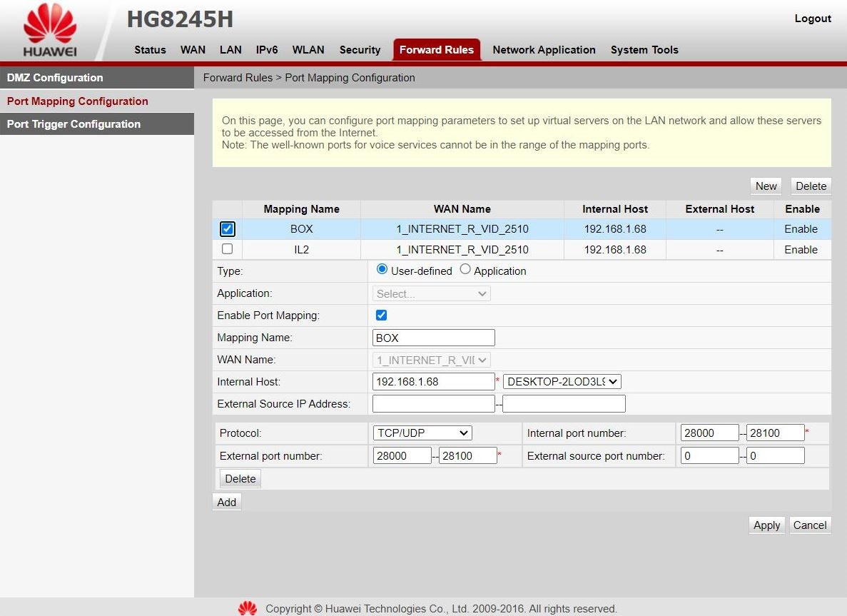
Task: Click the Internal Host IP field
Action: (x=433, y=382)
